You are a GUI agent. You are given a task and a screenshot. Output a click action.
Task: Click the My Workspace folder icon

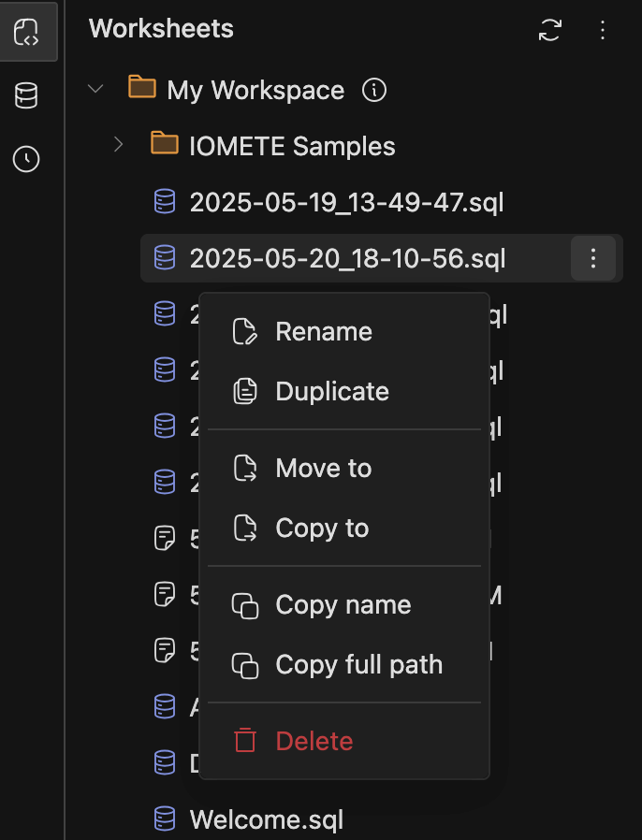(x=140, y=89)
